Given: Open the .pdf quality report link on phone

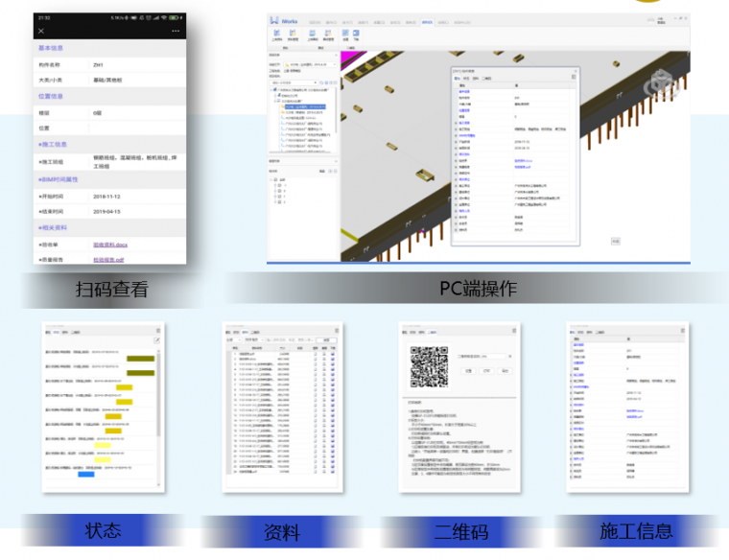Looking at the screenshot, I should coord(109,260).
